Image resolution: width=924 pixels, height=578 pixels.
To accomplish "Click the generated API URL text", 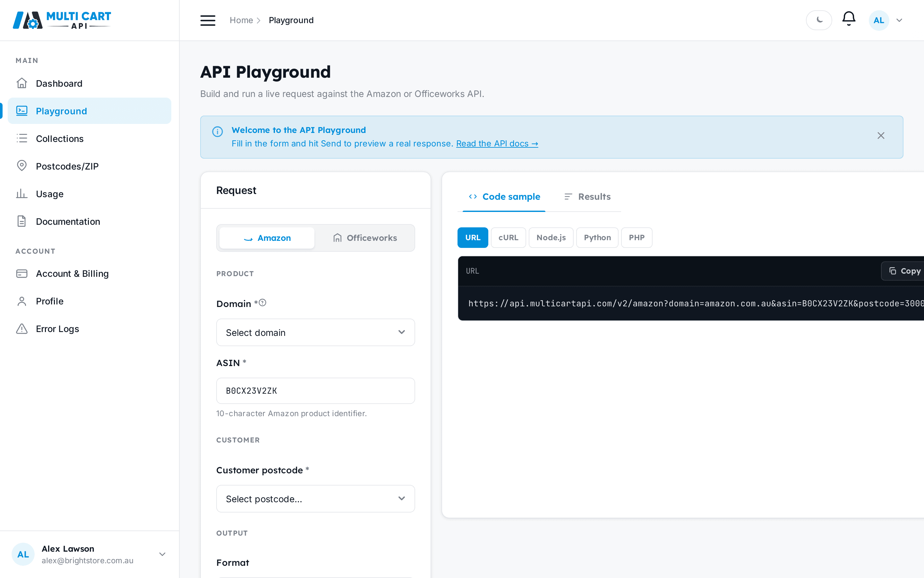I will click(696, 303).
